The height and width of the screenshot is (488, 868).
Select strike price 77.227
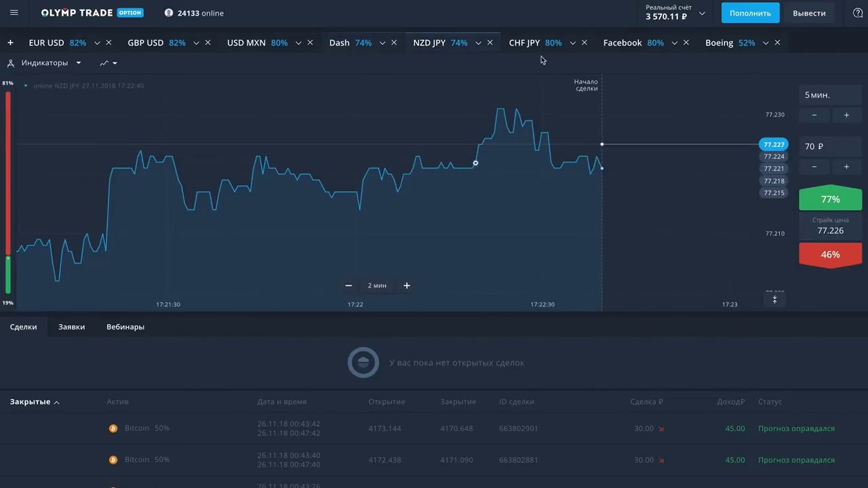(774, 144)
